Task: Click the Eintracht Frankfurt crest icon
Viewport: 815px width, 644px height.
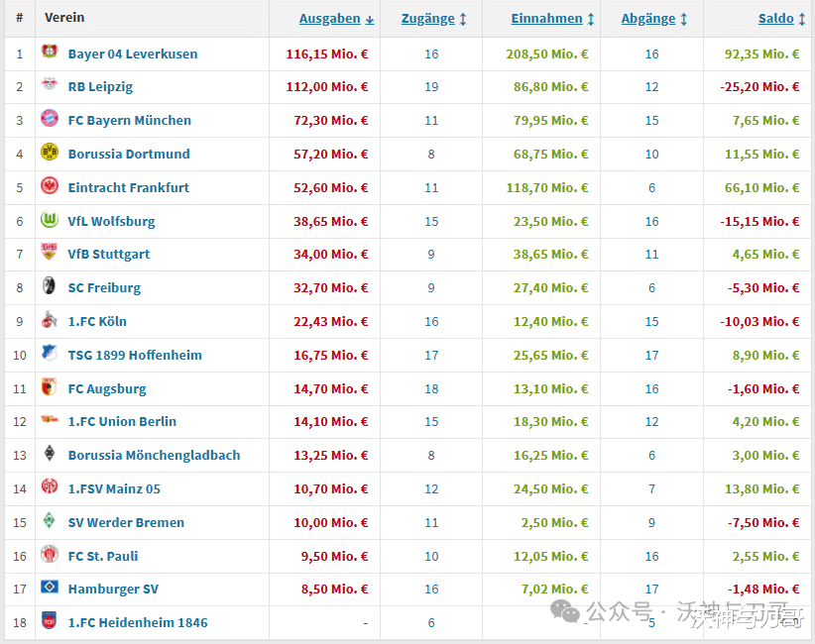Action: point(50,186)
